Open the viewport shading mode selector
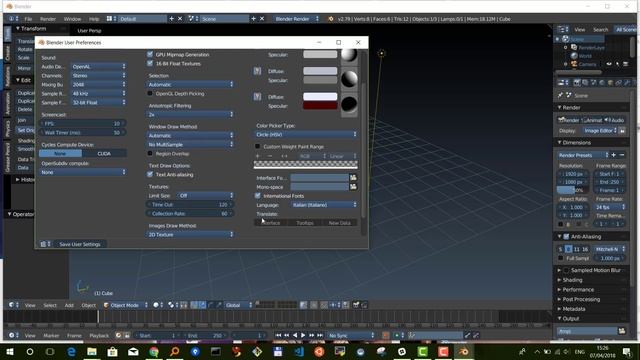Image resolution: width=640 pixels, height=360 pixels. point(157,305)
